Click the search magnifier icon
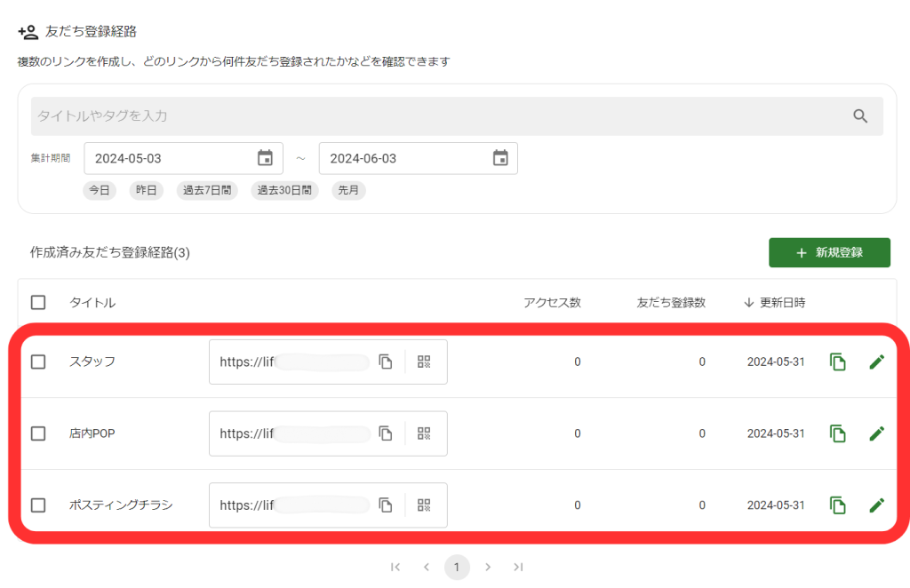Screen dimensions: 910x588 pos(859,115)
